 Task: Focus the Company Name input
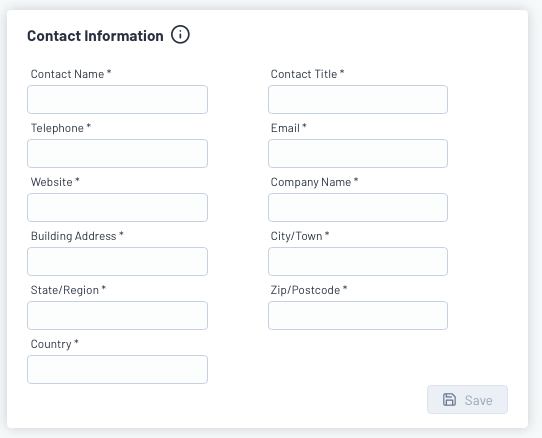tap(358, 207)
